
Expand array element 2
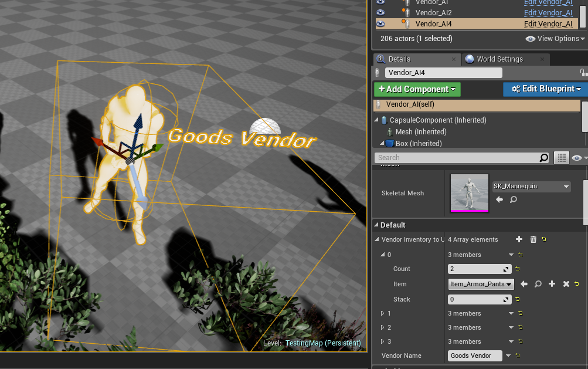[x=382, y=327]
